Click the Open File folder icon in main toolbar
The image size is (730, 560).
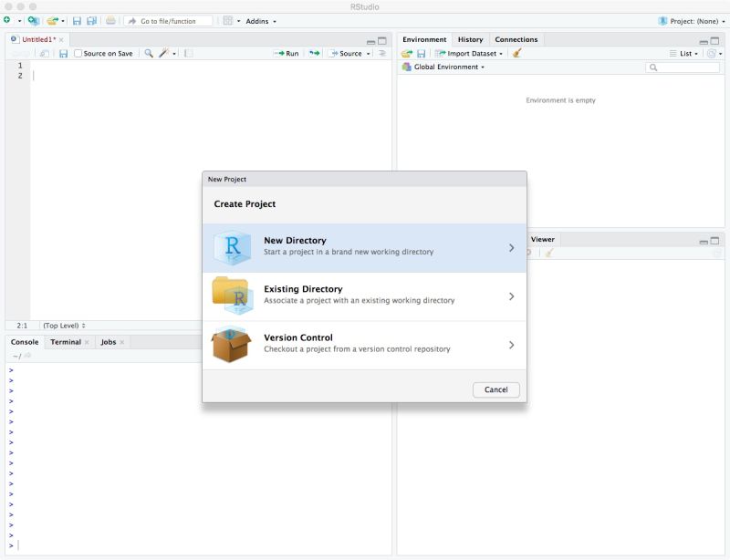click(x=52, y=21)
